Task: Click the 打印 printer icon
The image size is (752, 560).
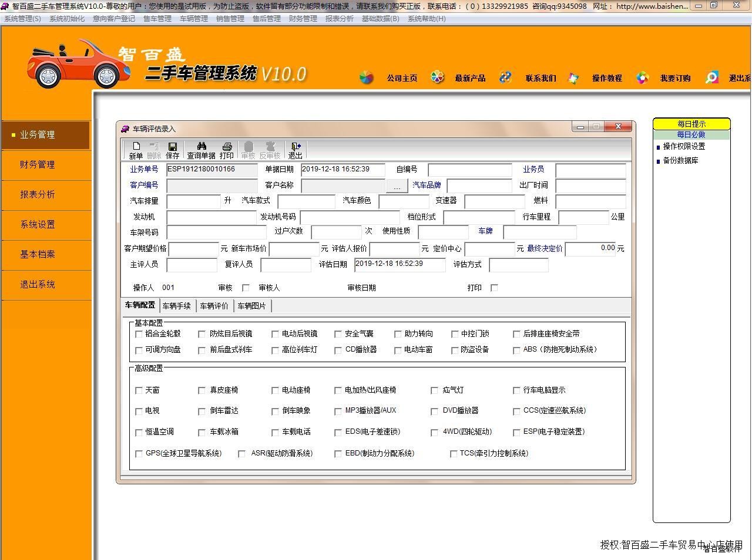Action: (227, 146)
